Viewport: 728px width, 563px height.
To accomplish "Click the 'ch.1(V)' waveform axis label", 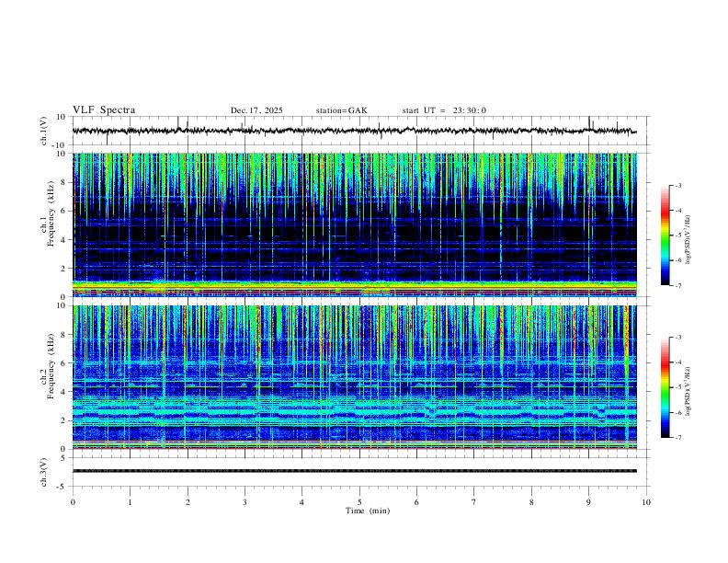I will (43, 131).
